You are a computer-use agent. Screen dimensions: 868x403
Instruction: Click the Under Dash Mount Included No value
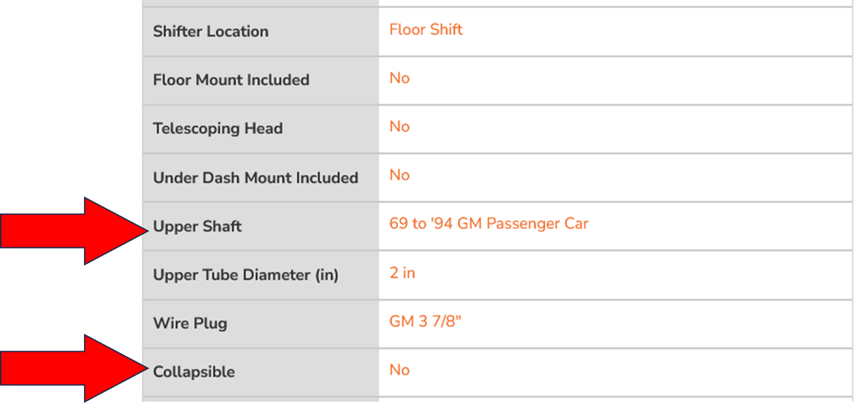(400, 175)
